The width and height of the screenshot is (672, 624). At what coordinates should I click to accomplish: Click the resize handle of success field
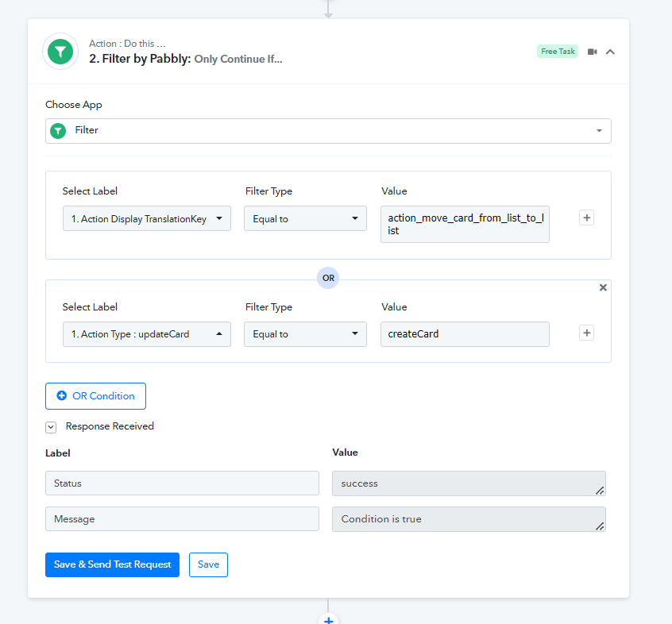tap(600, 491)
